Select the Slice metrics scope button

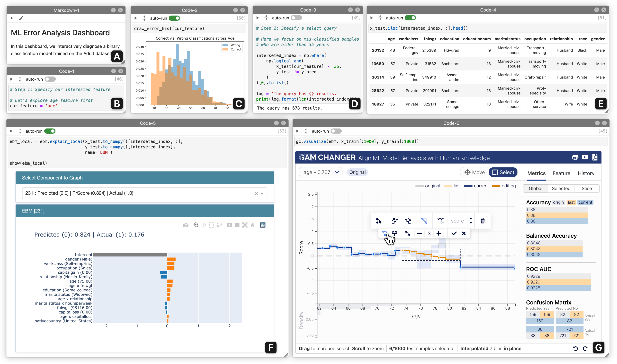[587, 188]
